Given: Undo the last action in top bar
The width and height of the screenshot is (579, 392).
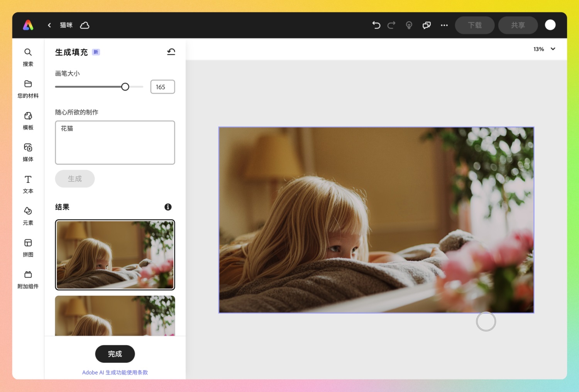Looking at the screenshot, I should [x=376, y=25].
